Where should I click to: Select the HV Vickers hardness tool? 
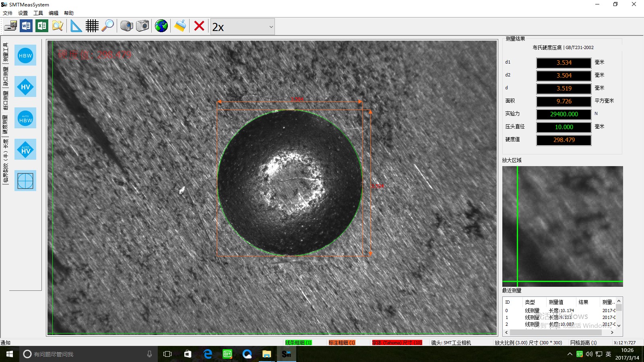[x=25, y=86]
